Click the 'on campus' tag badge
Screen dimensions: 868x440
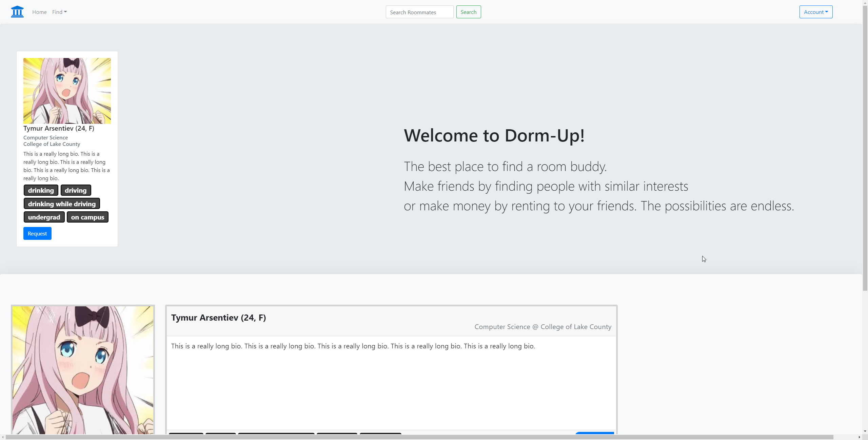[x=87, y=217]
